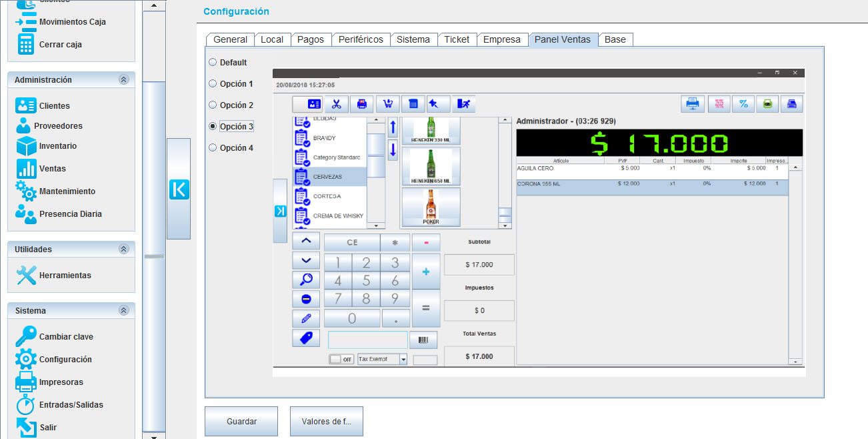Click the Valores de f... button
The image size is (868, 439).
point(326,422)
